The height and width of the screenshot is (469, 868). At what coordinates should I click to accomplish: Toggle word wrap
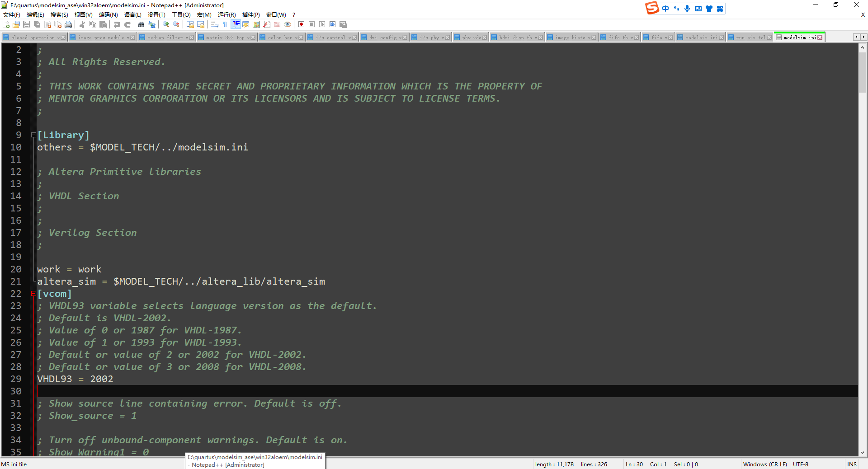click(214, 24)
